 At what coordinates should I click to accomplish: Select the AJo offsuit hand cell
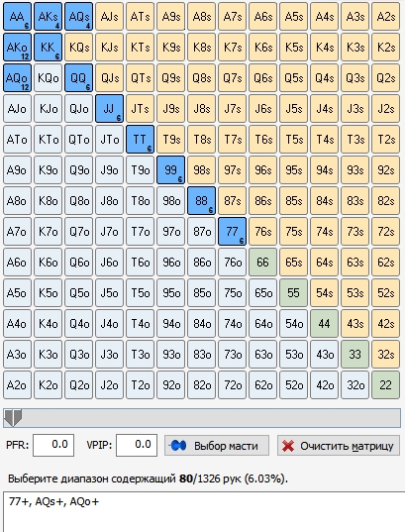point(17,109)
